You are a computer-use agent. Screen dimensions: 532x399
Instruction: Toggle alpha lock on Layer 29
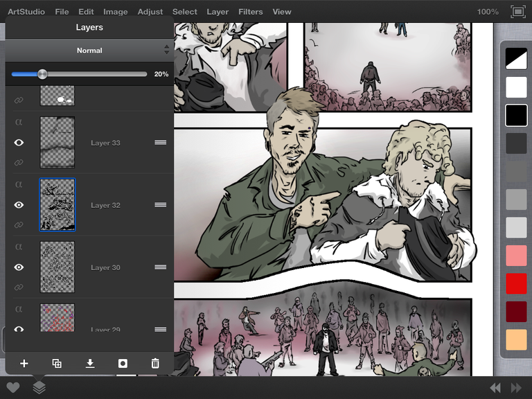[19, 309]
